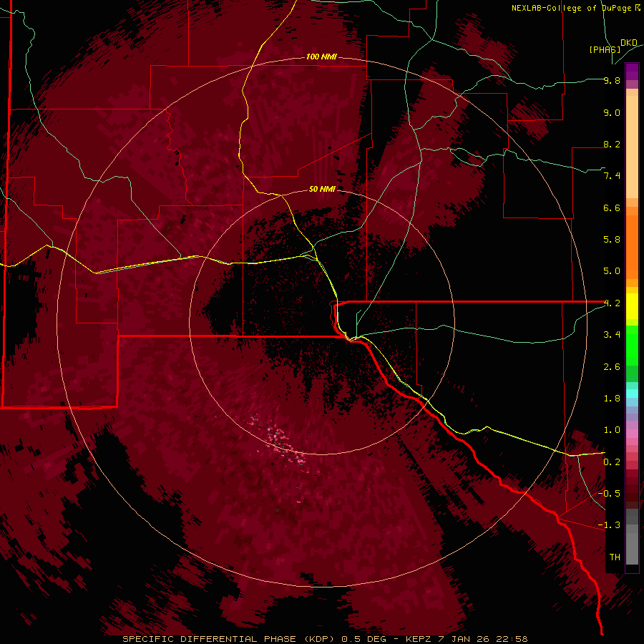Click the purple swatch atop the color bar
This screenshot has width=644, height=644.
click(632, 72)
